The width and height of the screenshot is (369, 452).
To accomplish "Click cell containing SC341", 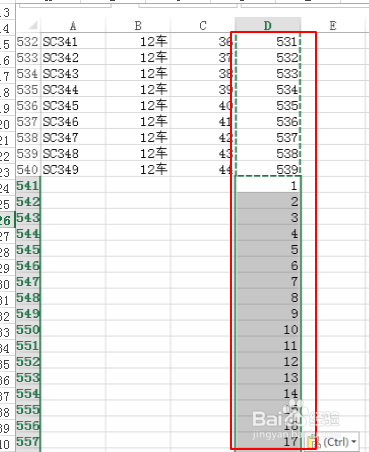I will (x=73, y=41).
